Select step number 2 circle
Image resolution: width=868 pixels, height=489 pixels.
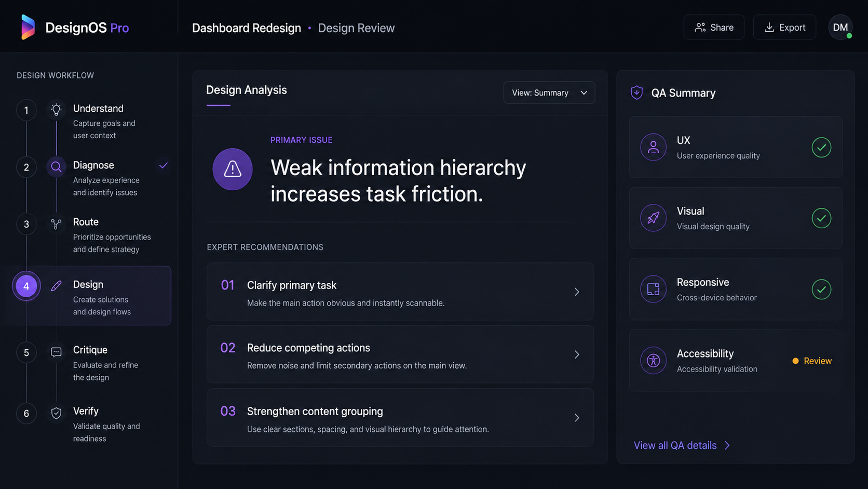click(x=26, y=167)
